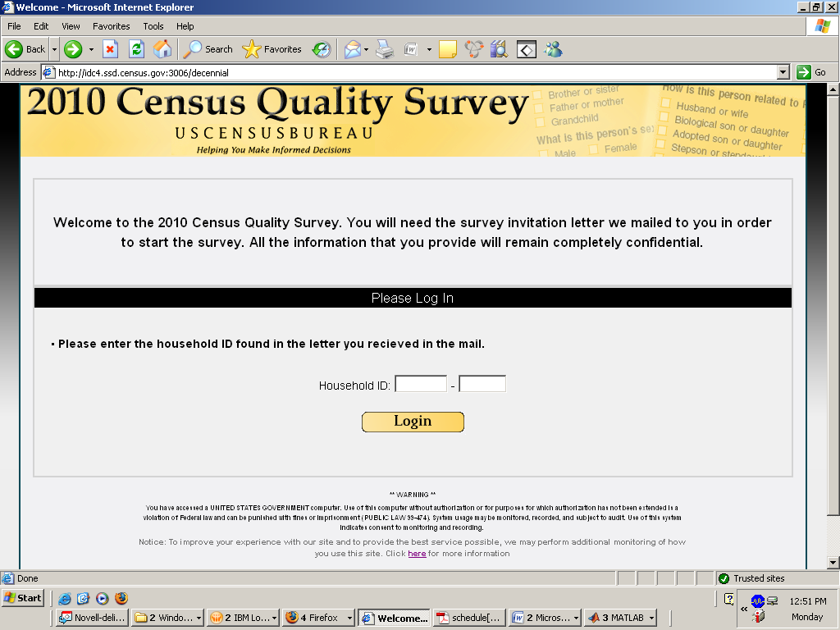This screenshot has height=630, width=840.
Task: Open Windows Messenger toolbar icon
Action: pos(554,49)
